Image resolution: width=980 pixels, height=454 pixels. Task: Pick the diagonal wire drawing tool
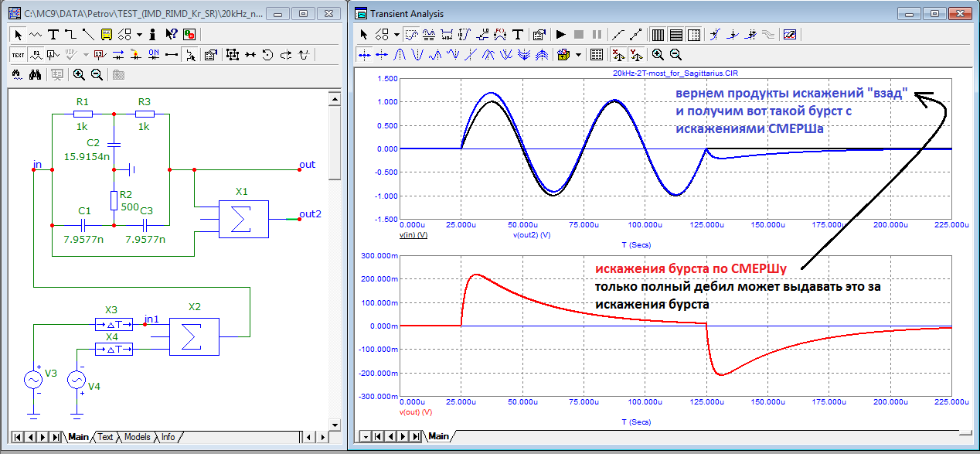tap(87, 34)
